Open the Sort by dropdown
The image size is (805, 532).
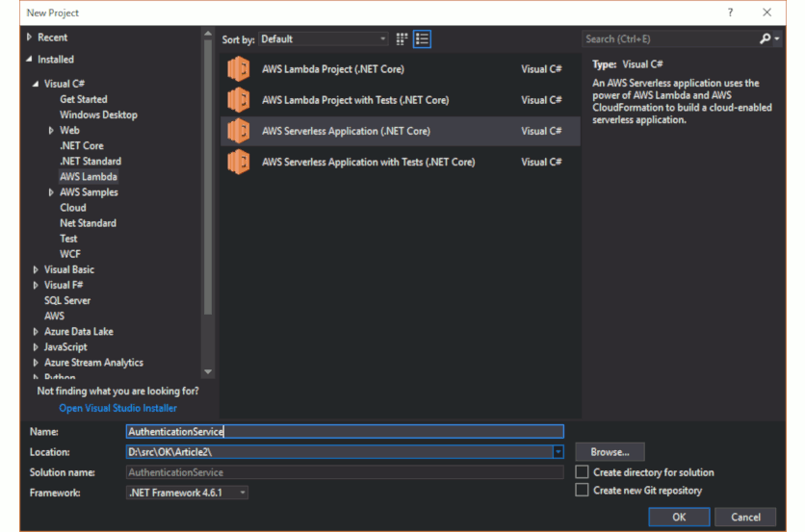[x=323, y=39]
